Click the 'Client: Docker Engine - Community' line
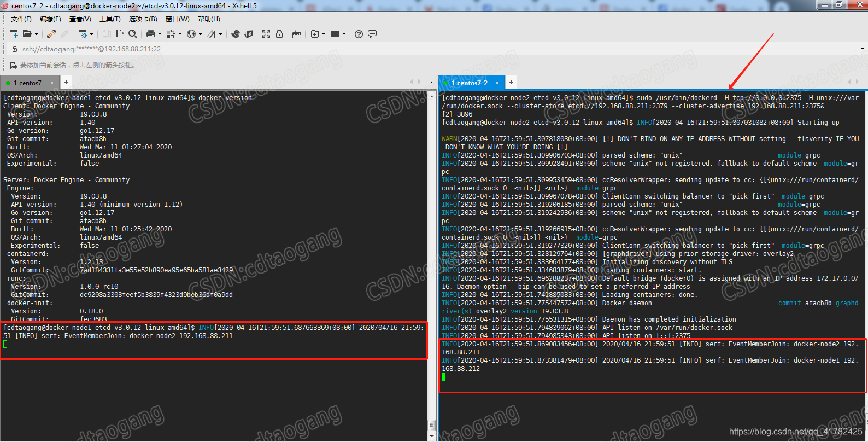 [67, 106]
